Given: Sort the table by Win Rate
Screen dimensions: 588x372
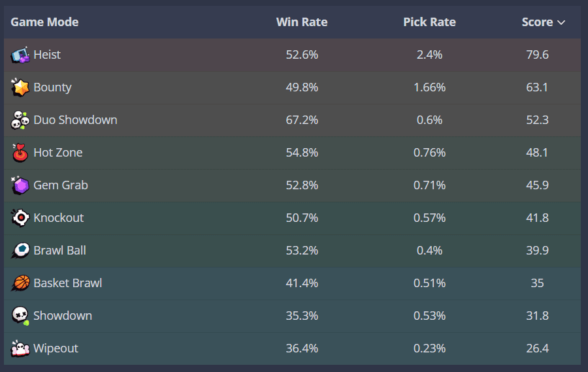Looking at the screenshot, I should (x=302, y=22).
